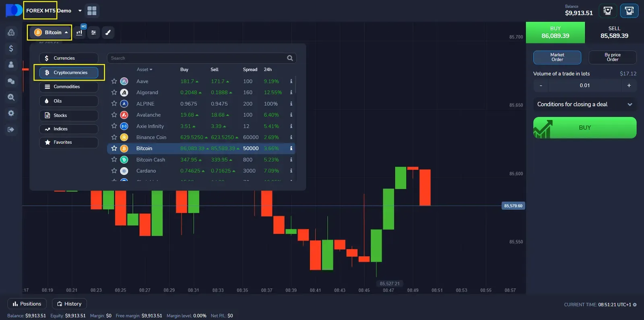This screenshot has width=644, height=320.
Task: Open the indicators settings sliders icon
Action: click(93, 33)
